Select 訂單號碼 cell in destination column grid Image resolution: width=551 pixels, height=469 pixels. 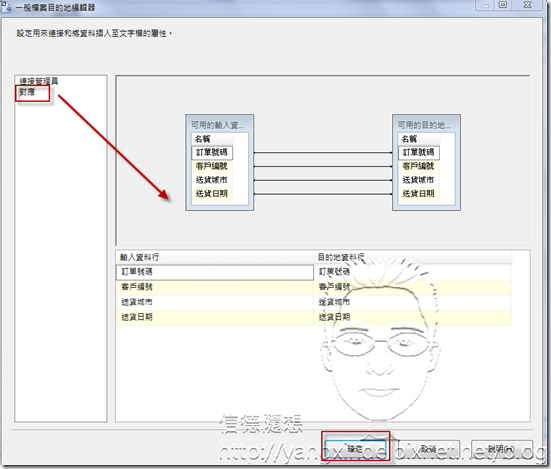click(413, 272)
